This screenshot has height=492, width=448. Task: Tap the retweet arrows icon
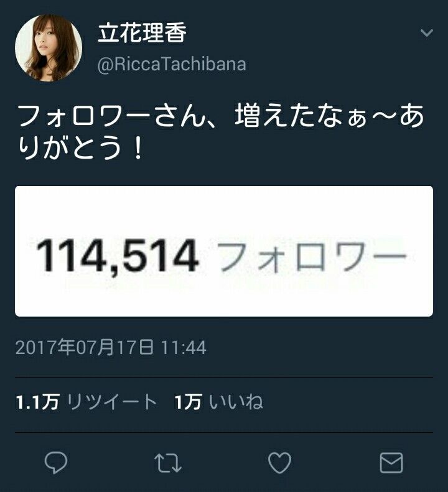coord(168,463)
